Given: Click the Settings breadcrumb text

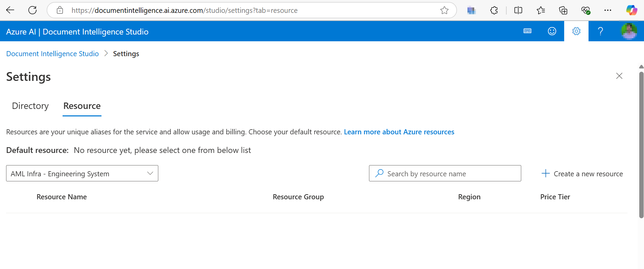Looking at the screenshot, I should click(x=126, y=54).
